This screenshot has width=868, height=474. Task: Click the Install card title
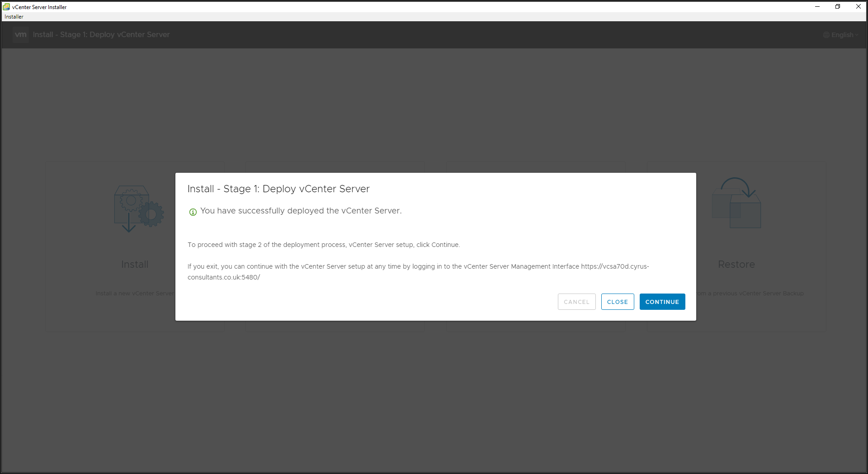pyautogui.click(x=135, y=264)
